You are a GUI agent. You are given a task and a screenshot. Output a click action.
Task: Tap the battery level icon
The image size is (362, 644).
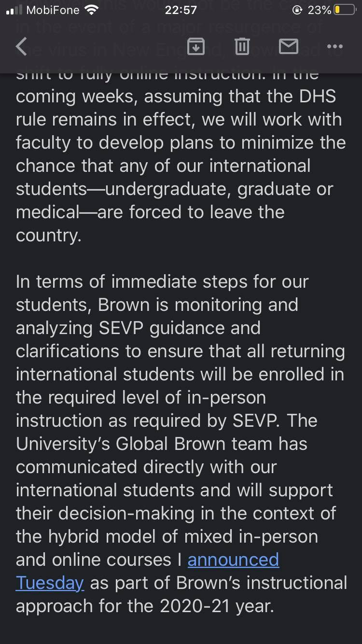(345, 10)
